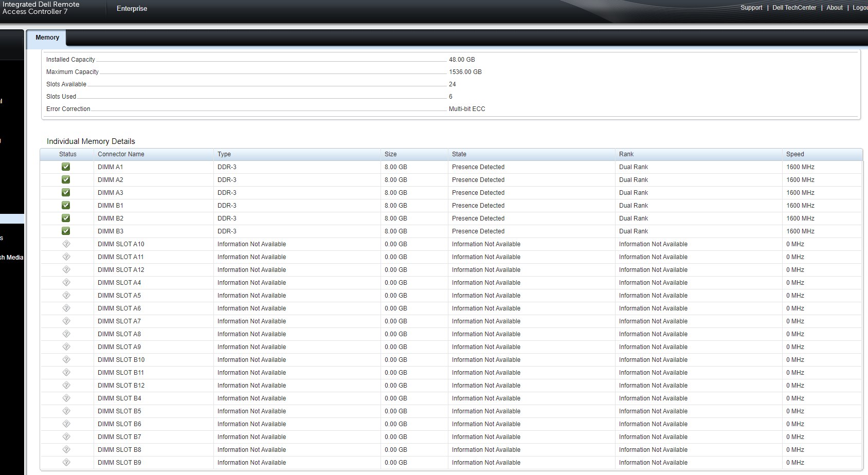The image size is (868, 475).
Task: Click green status icon for DIMM B1
Action: [x=66, y=205]
